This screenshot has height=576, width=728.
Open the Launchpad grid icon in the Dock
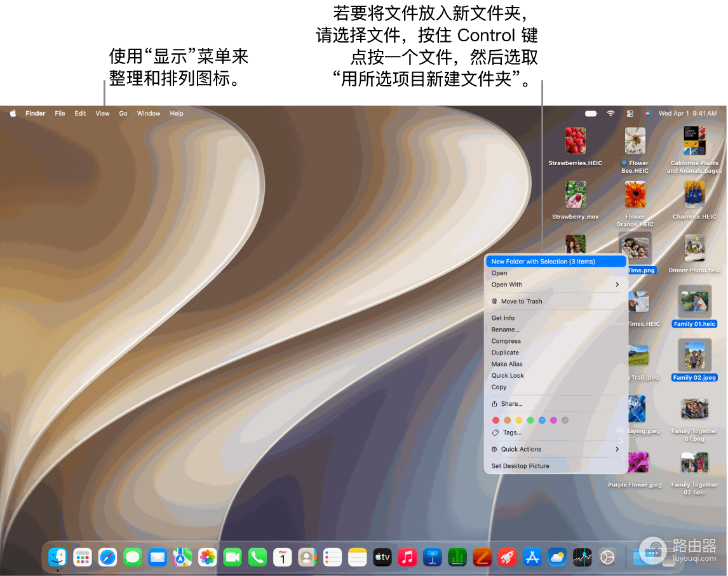pos(83,557)
